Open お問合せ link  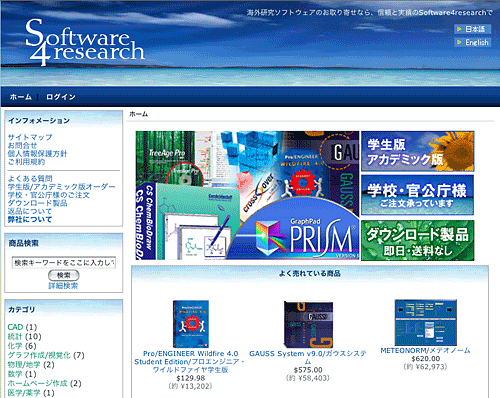[x=22, y=145]
